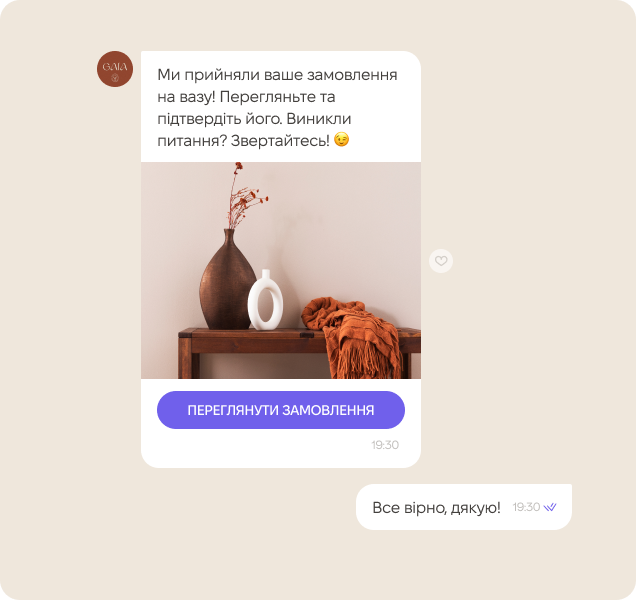
Task: Open the GAIA sender avatar
Action: [115, 69]
